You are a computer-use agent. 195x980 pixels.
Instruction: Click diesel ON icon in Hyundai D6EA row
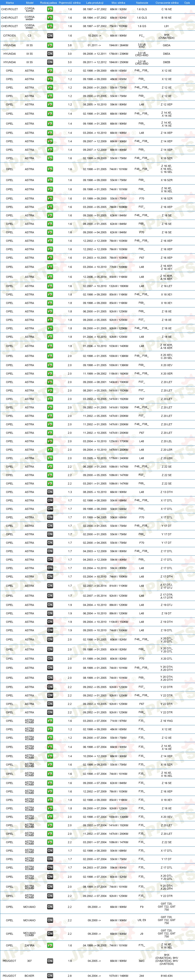point(50,54)
